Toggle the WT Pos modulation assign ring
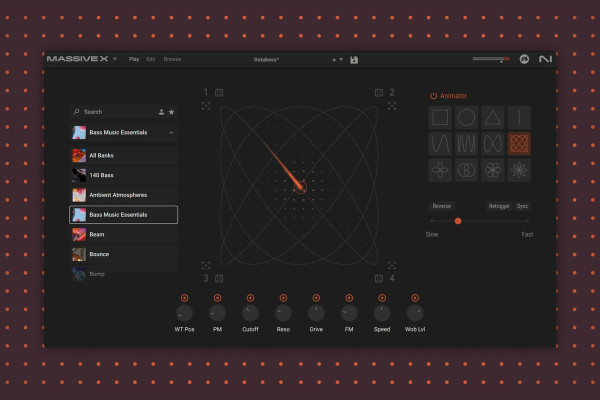This screenshot has width=600, height=400. tap(184, 298)
